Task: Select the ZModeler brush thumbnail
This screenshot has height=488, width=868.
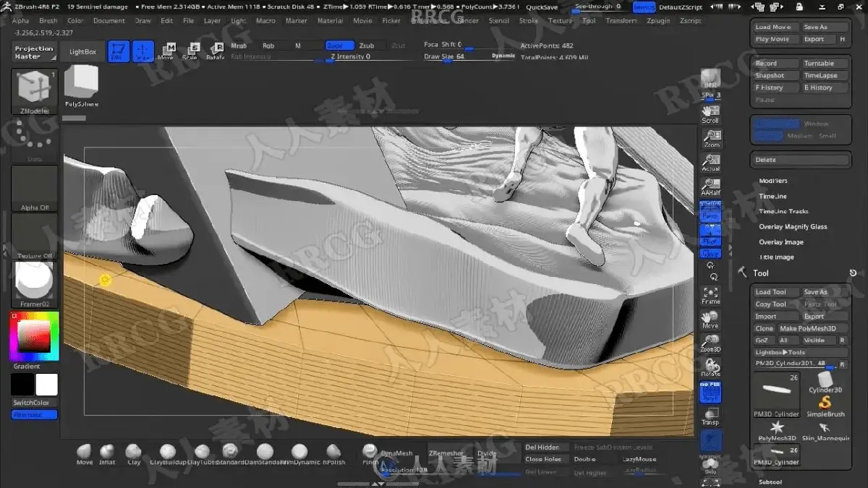Action: click(x=35, y=92)
